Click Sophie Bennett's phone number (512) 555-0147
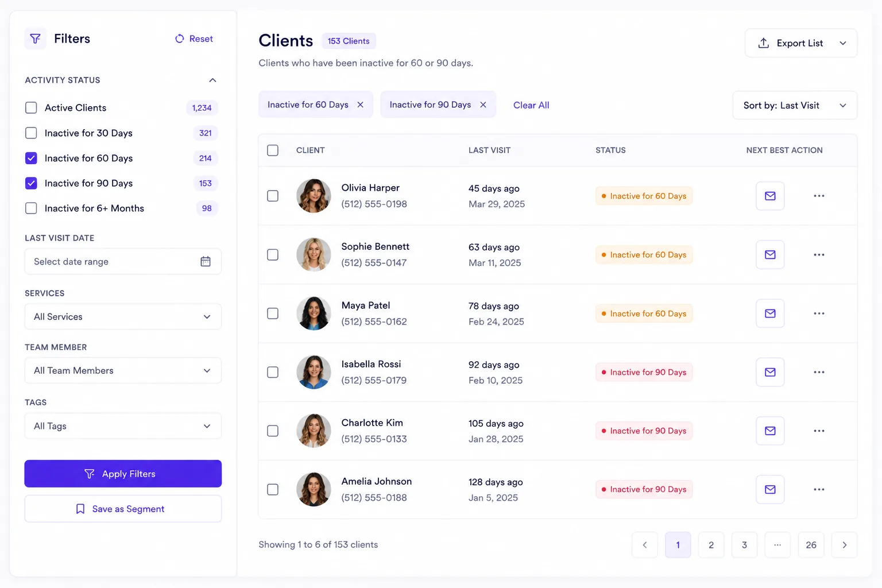882x588 pixels. coord(374,262)
